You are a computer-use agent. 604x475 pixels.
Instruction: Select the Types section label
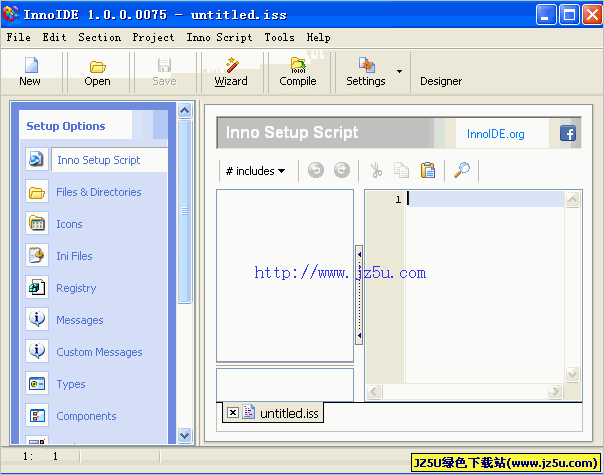pos(71,384)
